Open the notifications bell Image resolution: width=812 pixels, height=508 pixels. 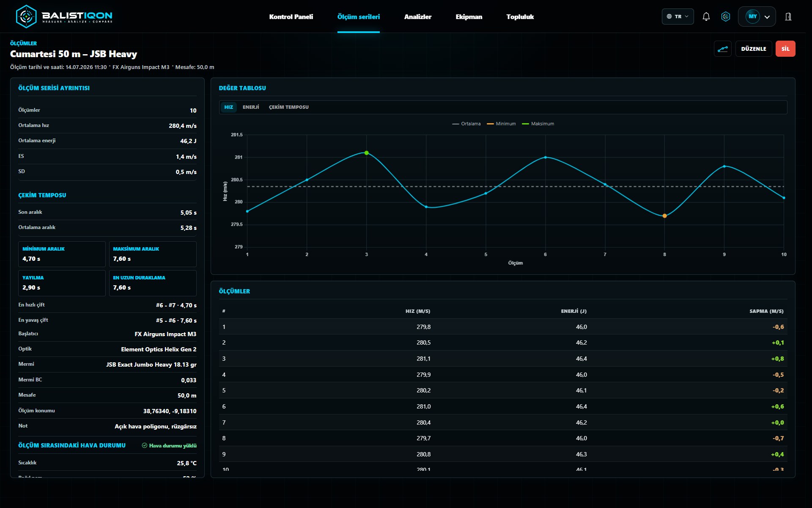706,17
